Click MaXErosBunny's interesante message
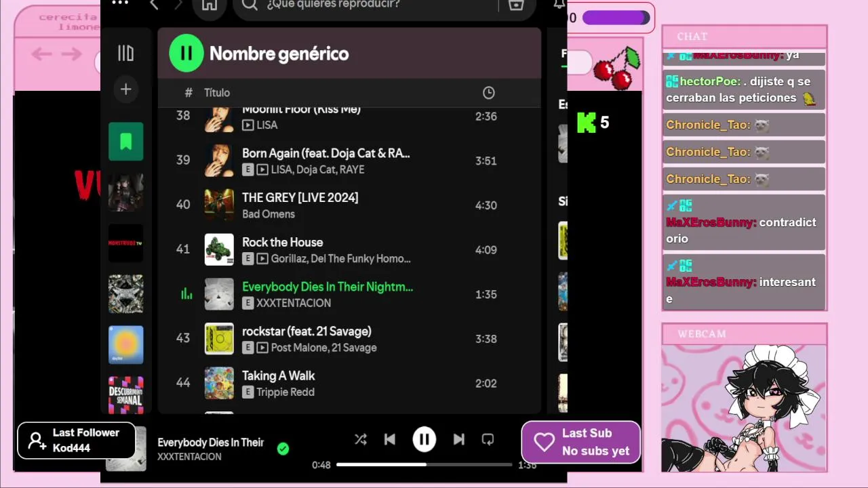Viewport: 868px width, 488px height. [x=744, y=282]
